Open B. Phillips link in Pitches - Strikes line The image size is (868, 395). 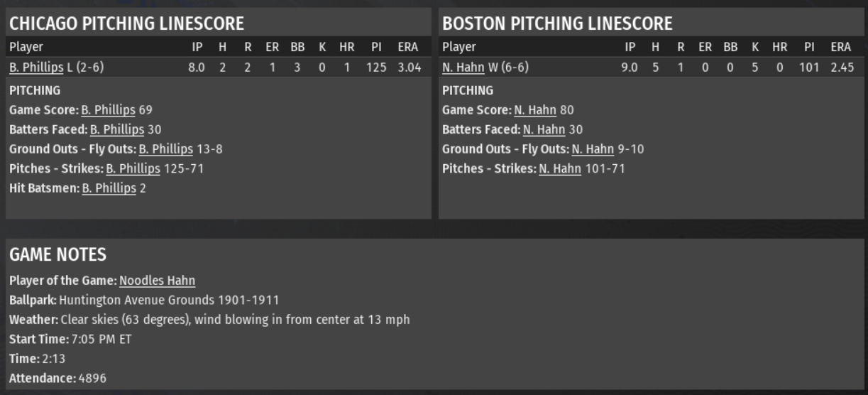pos(133,168)
